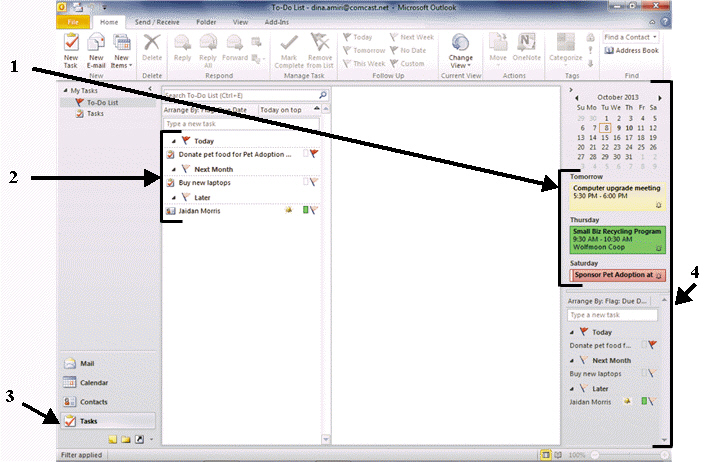704x462 pixels.
Task: Click the Move ribbon button
Action: (x=497, y=49)
